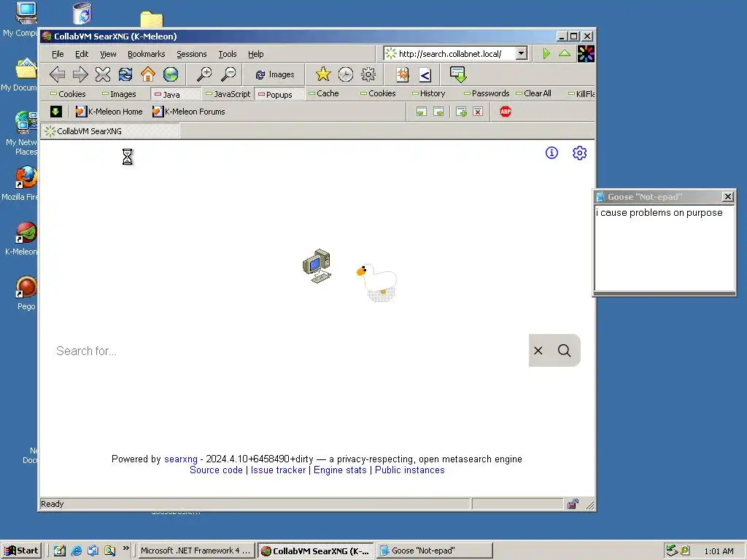Toggle History clear option
Viewport: 747px width, 560px height.
[428, 93]
